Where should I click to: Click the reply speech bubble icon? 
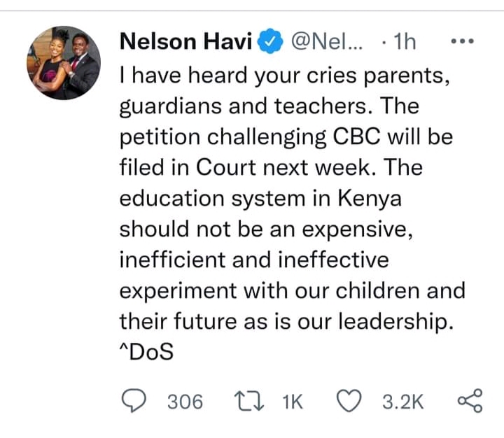coord(134,401)
